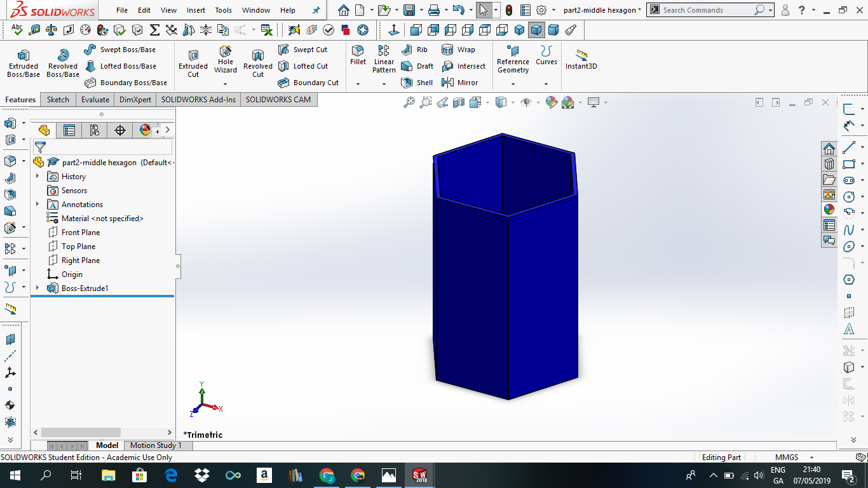Open the Tools menu
The width and height of the screenshot is (868, 488).
point(224,10)
